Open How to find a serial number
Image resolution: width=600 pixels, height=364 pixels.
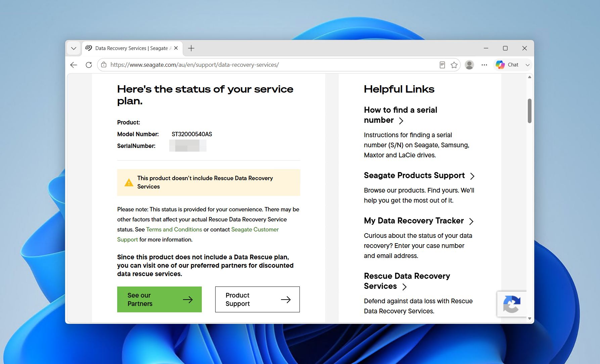click(x=400, y=115)
